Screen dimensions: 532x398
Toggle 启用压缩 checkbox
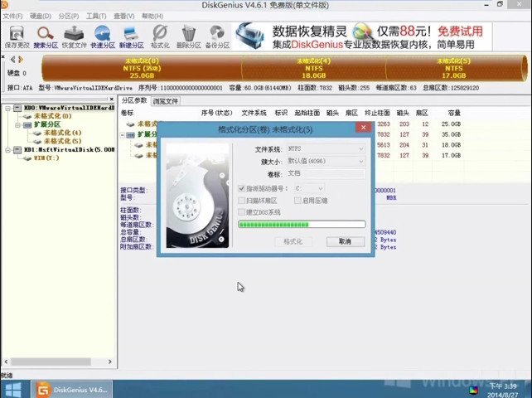[x=297, y=201]
